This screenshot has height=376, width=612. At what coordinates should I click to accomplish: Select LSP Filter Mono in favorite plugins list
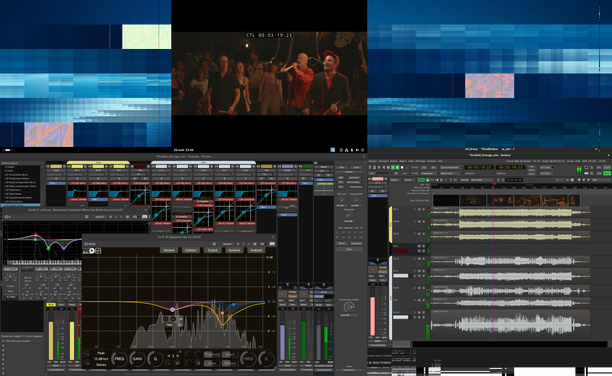pyautogui.click(x=13, y=190)
